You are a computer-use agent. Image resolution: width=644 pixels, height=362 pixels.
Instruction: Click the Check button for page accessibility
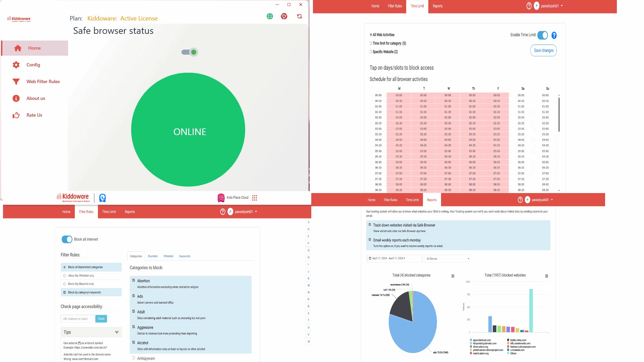click(101, 319)
